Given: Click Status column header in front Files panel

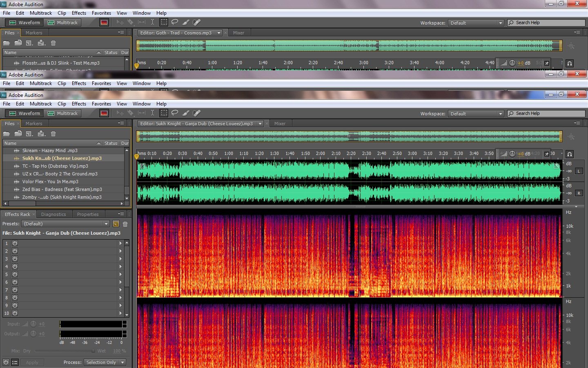Looking at the screenshot, I should 111,143.
